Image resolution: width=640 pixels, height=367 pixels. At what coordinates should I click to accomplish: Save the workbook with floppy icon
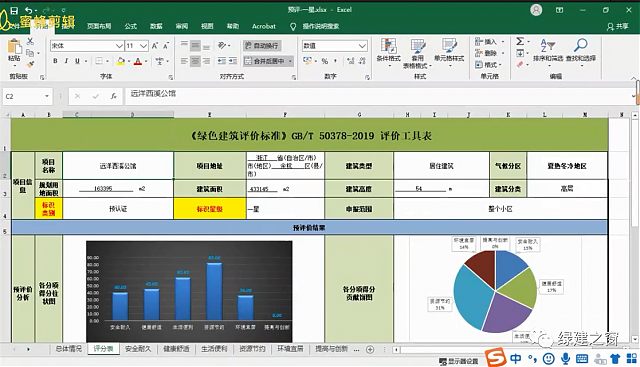pyautogui.click(x=14, y=10)
